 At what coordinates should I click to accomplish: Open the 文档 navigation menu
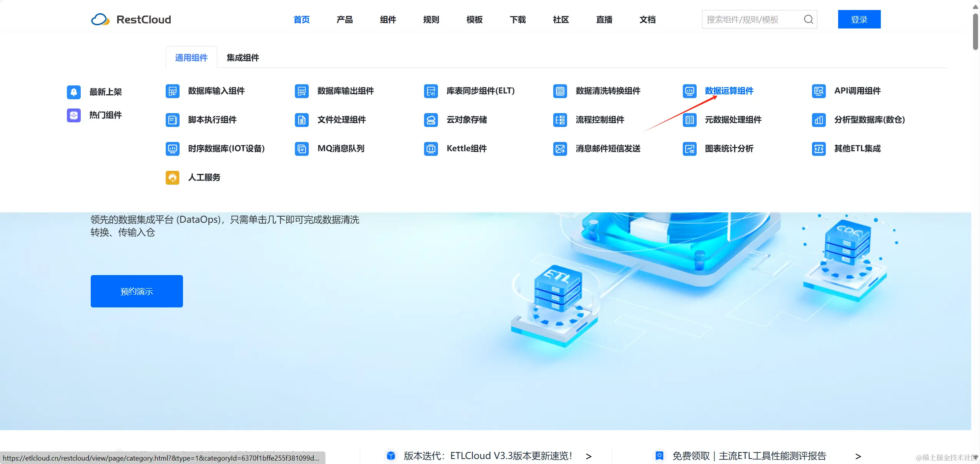pyautogui.click(x=647, y=20)
